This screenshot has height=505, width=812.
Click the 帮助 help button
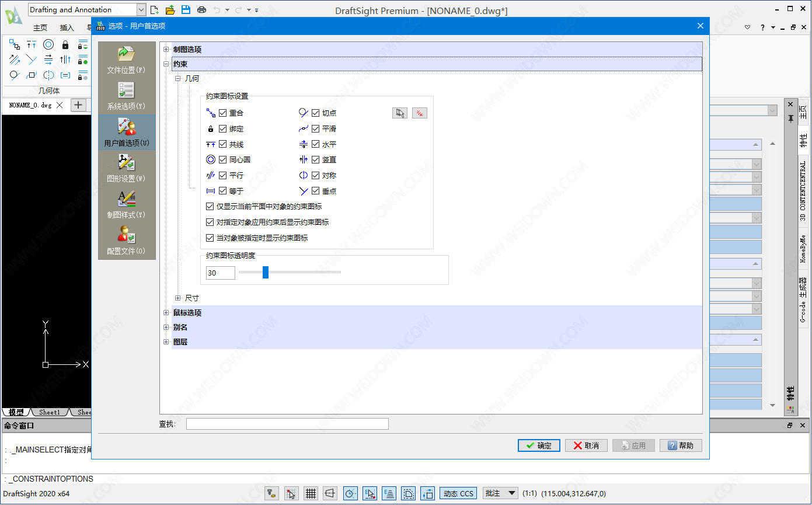click(x=681, y=445)
